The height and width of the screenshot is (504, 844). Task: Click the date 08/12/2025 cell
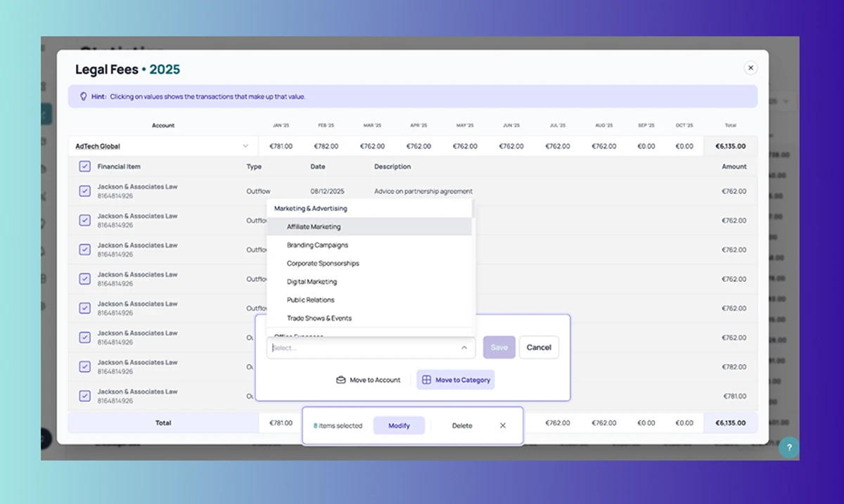pos(328,191)
